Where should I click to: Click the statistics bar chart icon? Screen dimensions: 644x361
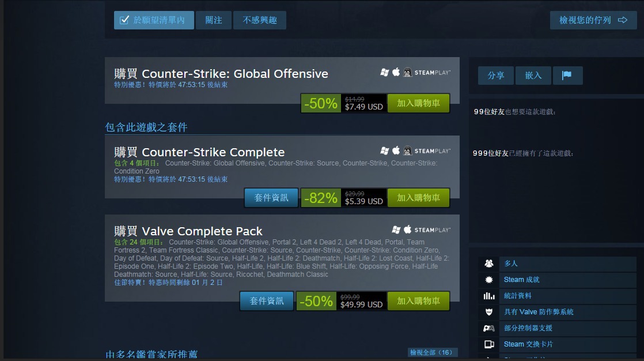[x=488, y=296]
